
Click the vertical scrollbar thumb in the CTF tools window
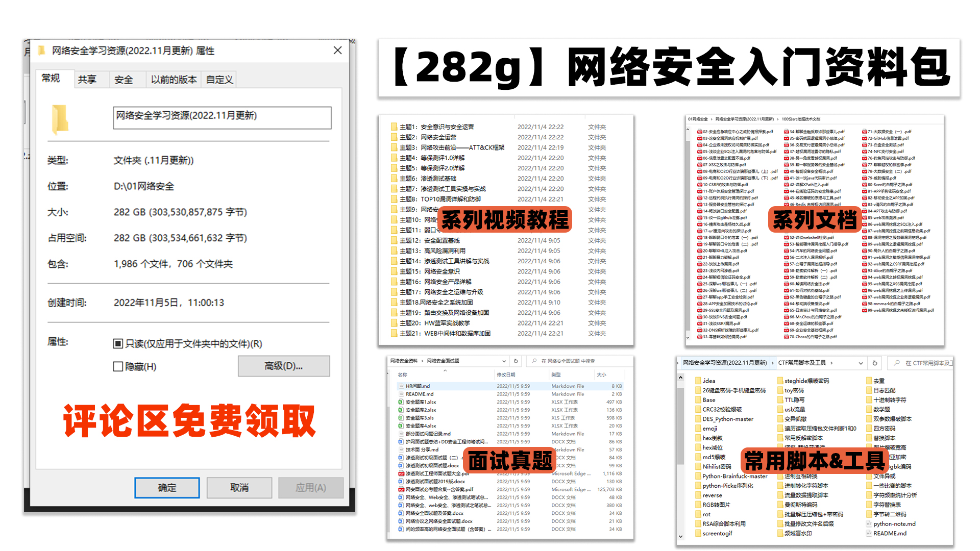[680, 427]
